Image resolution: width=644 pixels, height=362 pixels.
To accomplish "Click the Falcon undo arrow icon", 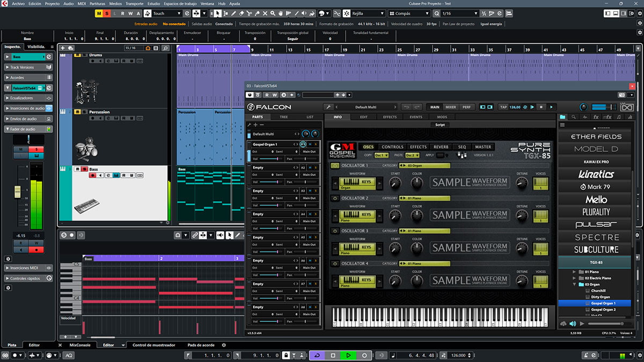I will (x=406, y=107).
